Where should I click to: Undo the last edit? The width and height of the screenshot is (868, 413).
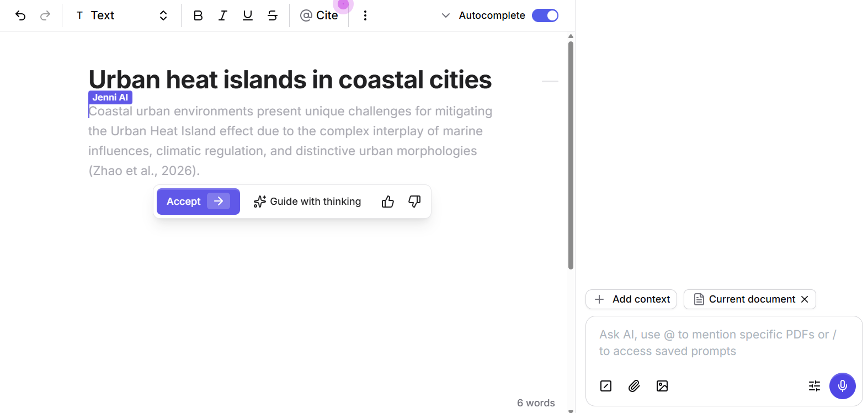coord(20,15)
